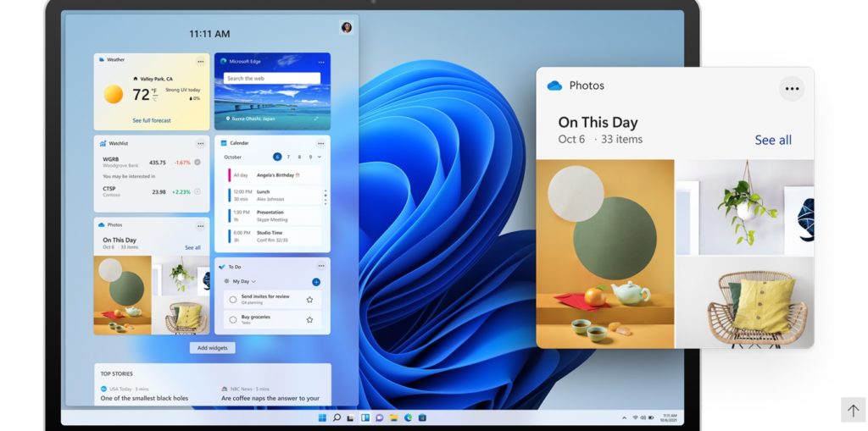Image resolution: width=868 pixels, height=431 pixels.
Task: Open Microsoft Edge widget more options
Action: coord(321,62)
